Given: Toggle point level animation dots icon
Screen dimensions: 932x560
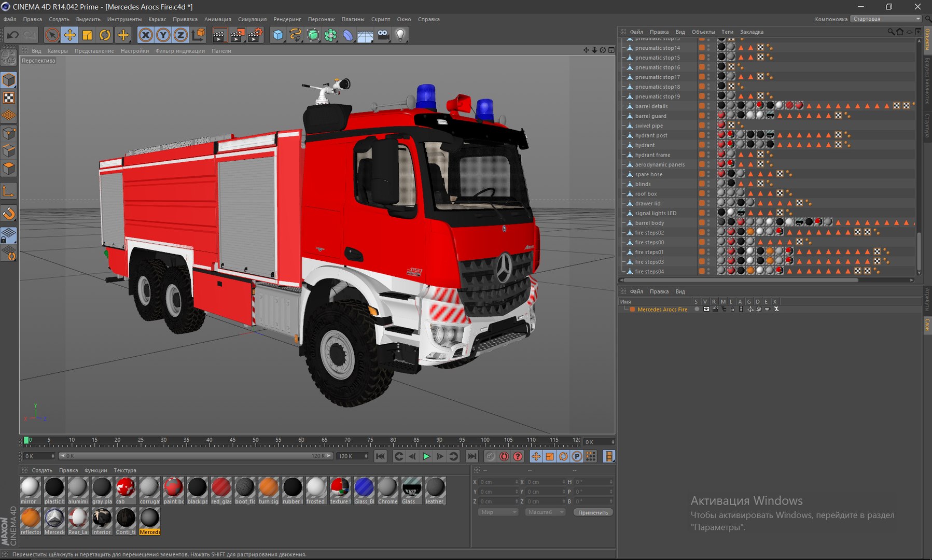Looking at the screenshot, I should pyautogui.click(x=590, y=456).
